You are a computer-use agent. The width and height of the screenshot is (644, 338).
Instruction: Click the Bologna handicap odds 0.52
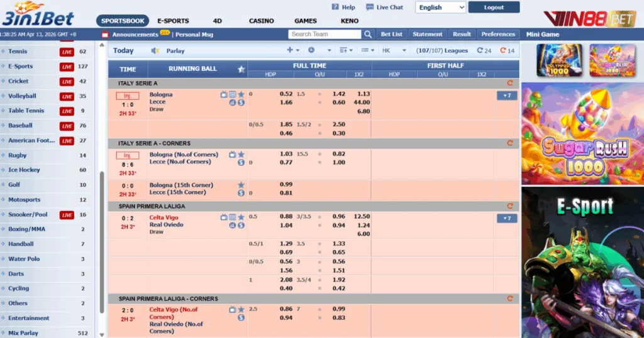[286, 94]
